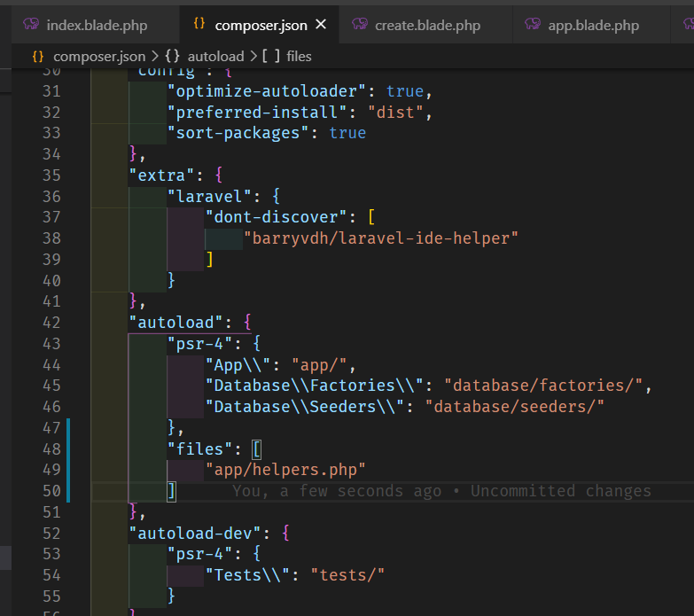Click the highlighted opening bracket after "files"
Viewport: 694px width, 616px height.
pos(257,449)
